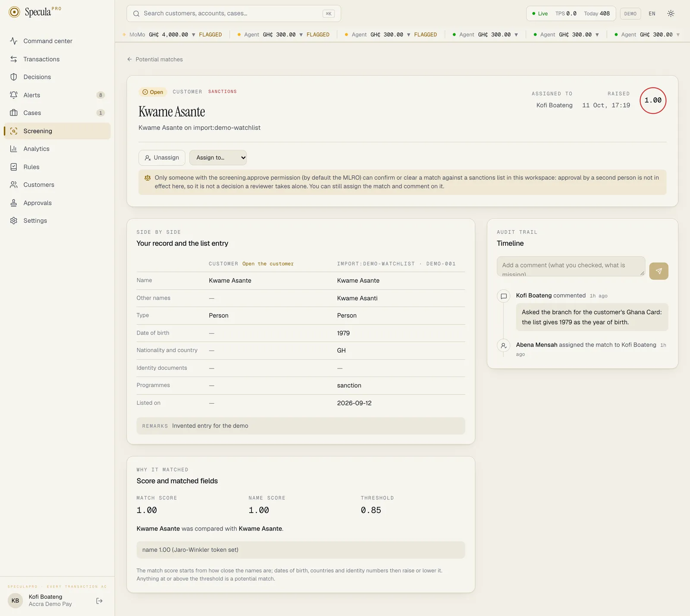Click the Specula PRO logo icon
690x616 pixels.
pyautogui.click(x=14, y=12)
